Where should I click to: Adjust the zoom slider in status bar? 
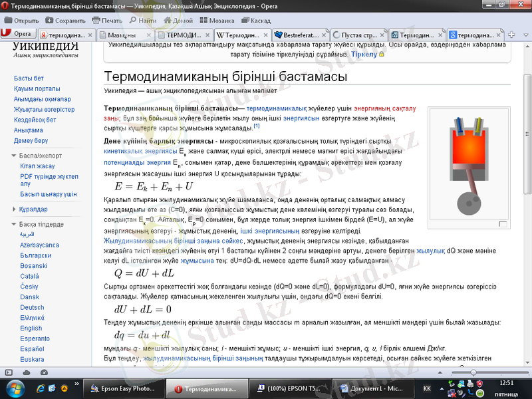(473, 372)
